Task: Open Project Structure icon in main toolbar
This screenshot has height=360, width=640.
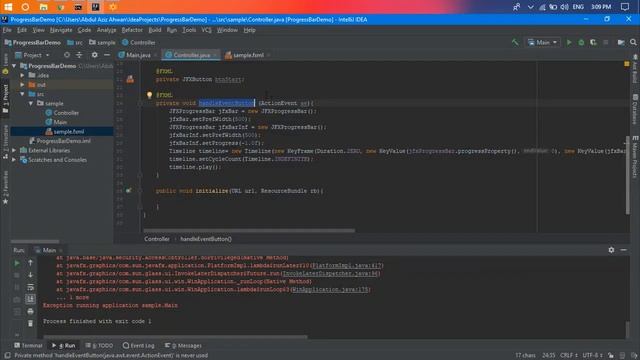Action: click(x=621, y=42)
